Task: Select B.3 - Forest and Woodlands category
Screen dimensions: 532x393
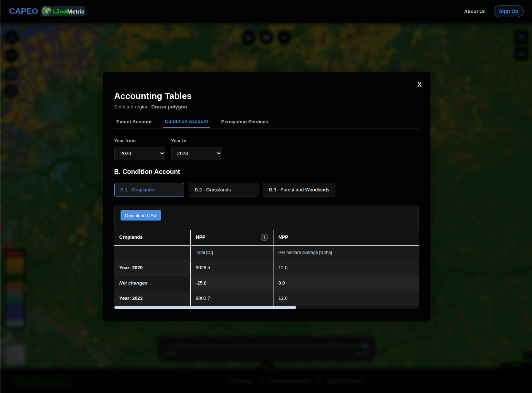Action: click(299, 190)
